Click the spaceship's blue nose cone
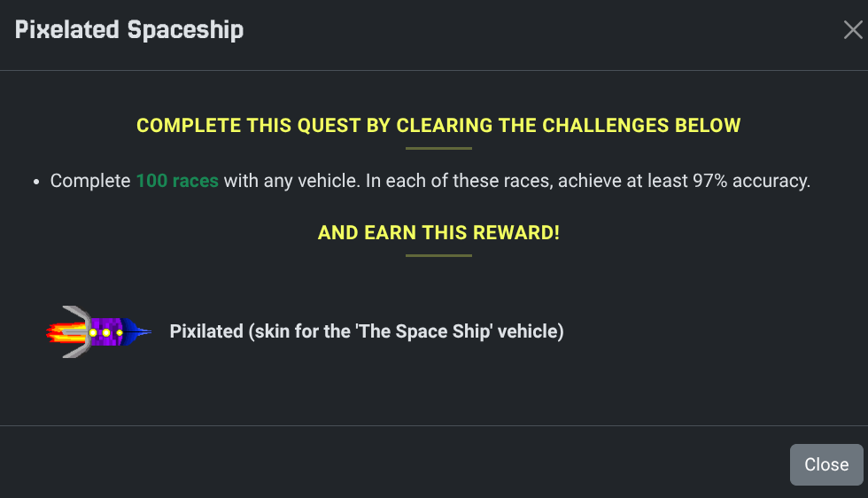The image size is (868, 498). (137, 332)
